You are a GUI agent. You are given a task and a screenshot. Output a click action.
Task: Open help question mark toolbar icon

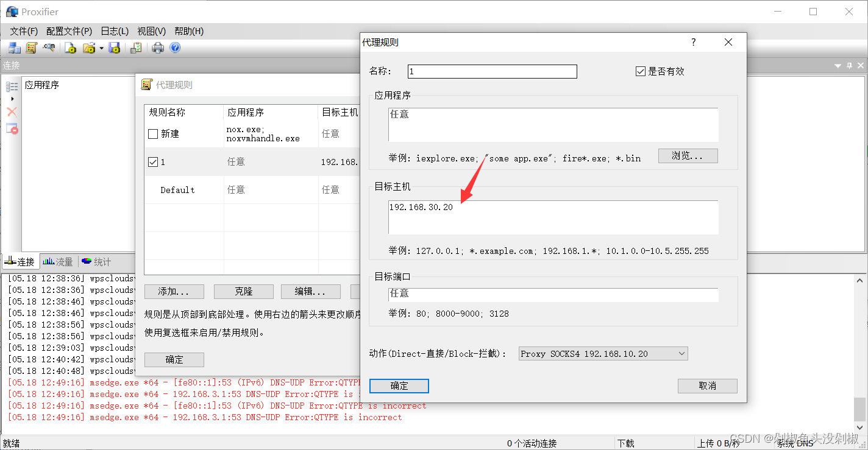pos(175,47)
